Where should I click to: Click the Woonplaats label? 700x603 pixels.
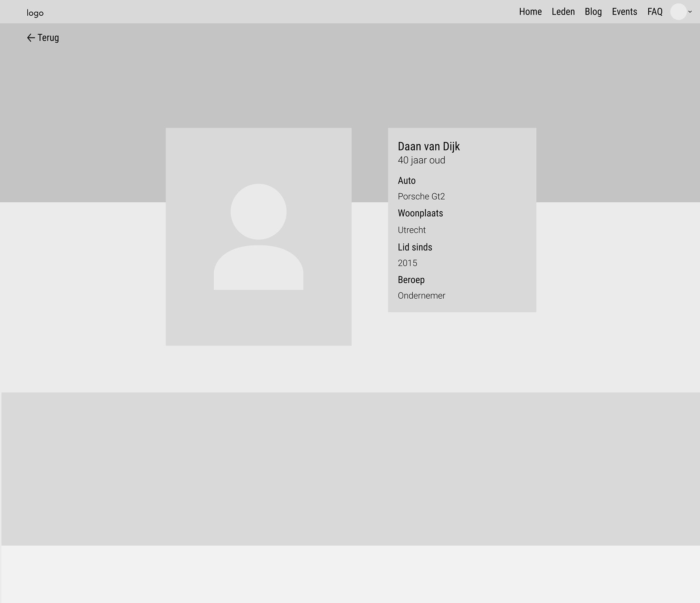coord(420,213)
